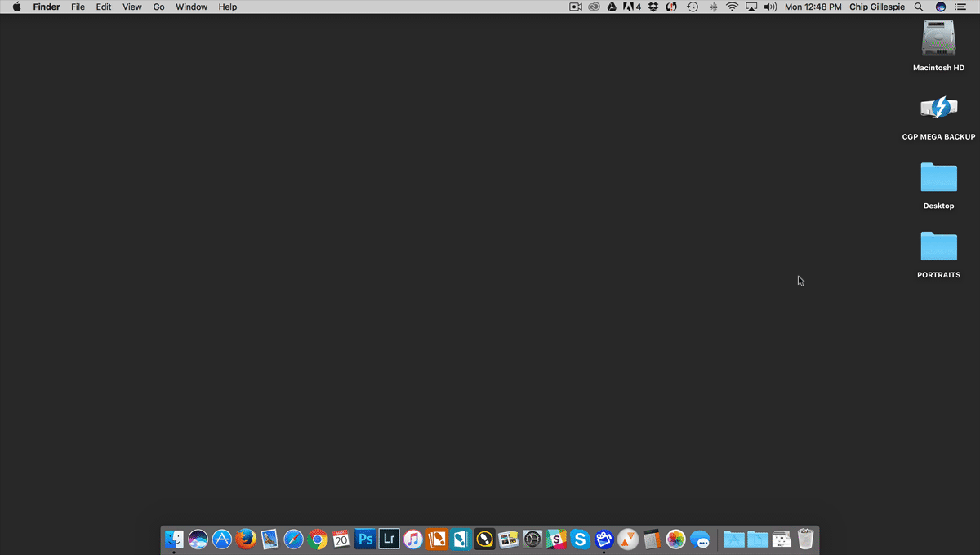The image size is (980, 555).
Task: Launch Photos from the dock
Action: (x=675, y=539)
